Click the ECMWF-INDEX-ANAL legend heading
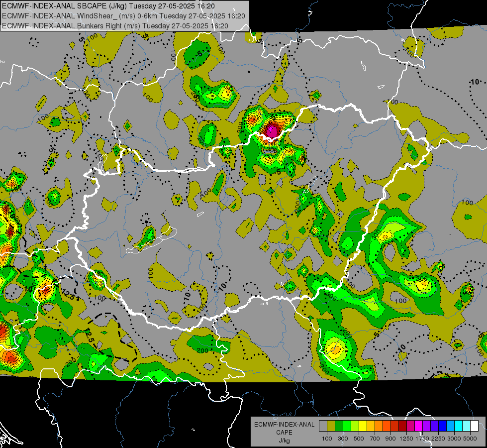Viewport: 487px width, 448px height. pyautogui.click(x=284, y=425)
